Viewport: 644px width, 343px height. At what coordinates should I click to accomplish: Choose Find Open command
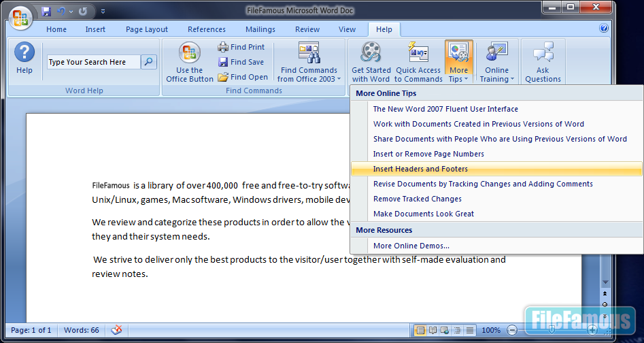click(243, 77)
